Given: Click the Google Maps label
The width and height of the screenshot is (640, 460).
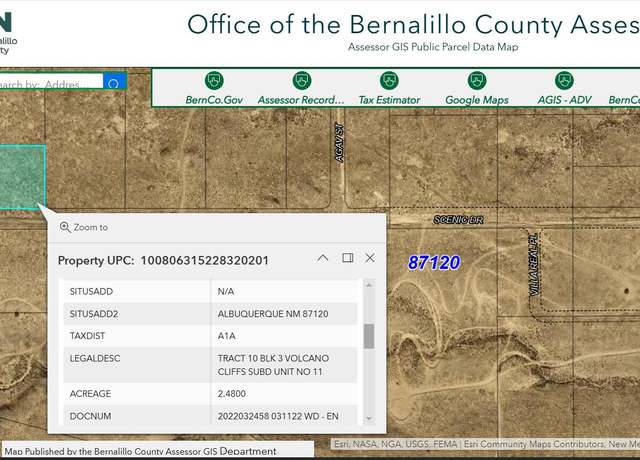Looking at the screenshot, I should (x=477, y=100).
